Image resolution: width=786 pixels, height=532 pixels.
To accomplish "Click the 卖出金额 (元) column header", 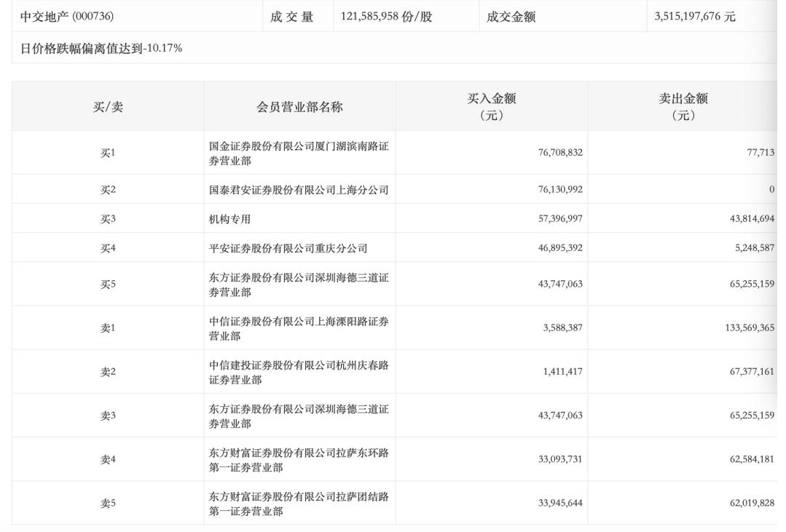I will [683, 107].
